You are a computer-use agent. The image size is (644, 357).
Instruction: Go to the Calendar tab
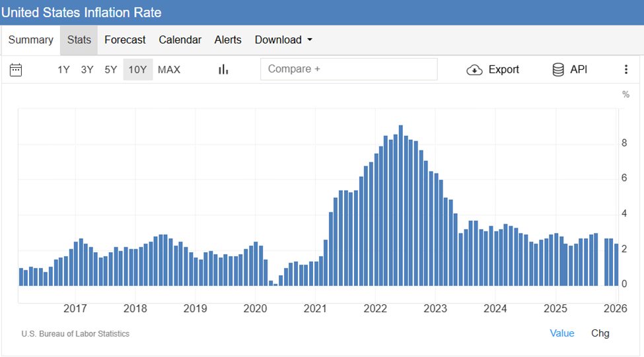point(180,40)
